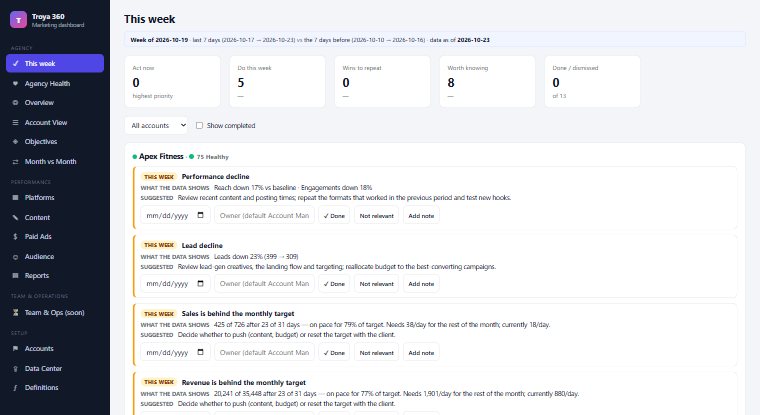760x415 pixels.
Task: Add note to Sales behind target
Action: coord(421,352)
